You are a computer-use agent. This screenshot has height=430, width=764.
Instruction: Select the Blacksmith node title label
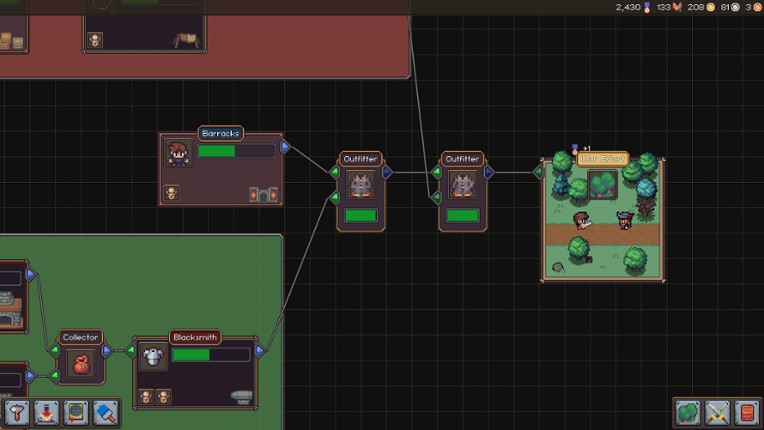click(194, 337)
